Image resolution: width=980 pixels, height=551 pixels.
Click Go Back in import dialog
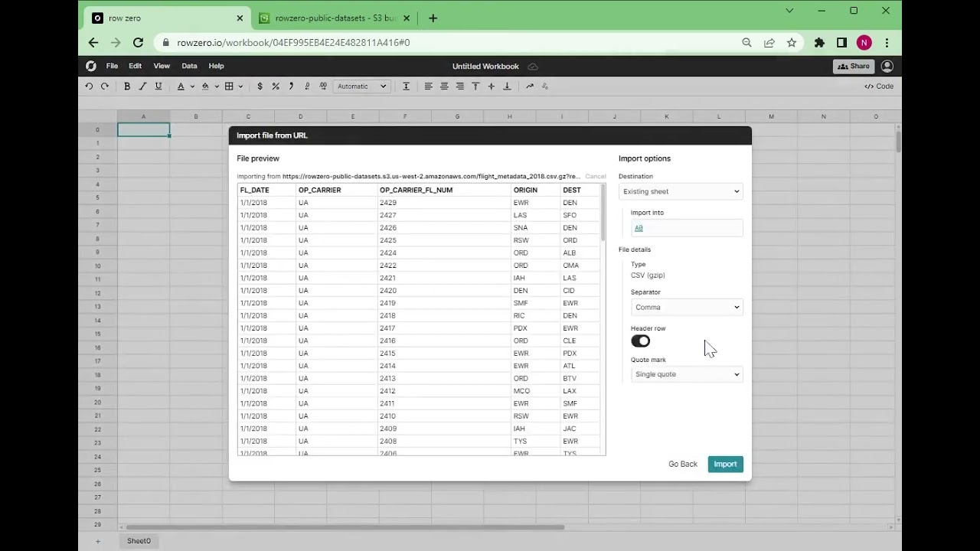pyautogui.click(x=683, y=464)
